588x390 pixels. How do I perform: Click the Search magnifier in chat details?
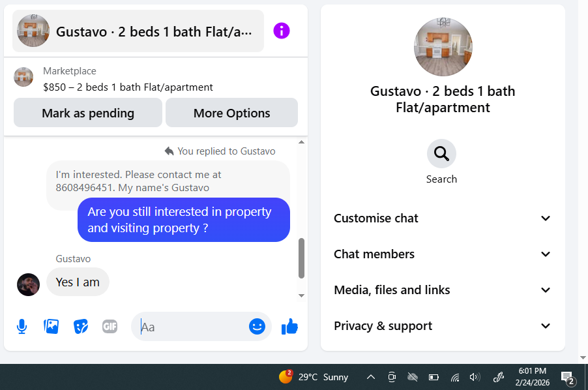coord(441,154)
